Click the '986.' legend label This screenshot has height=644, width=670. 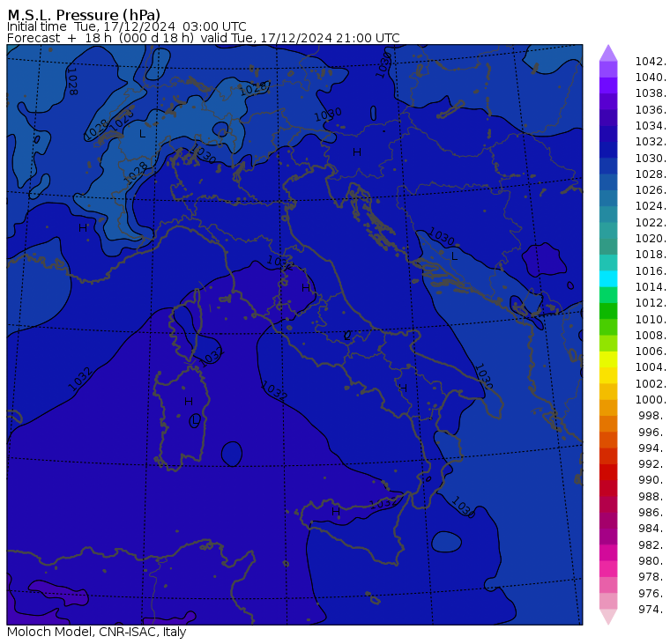coord(652,513)
